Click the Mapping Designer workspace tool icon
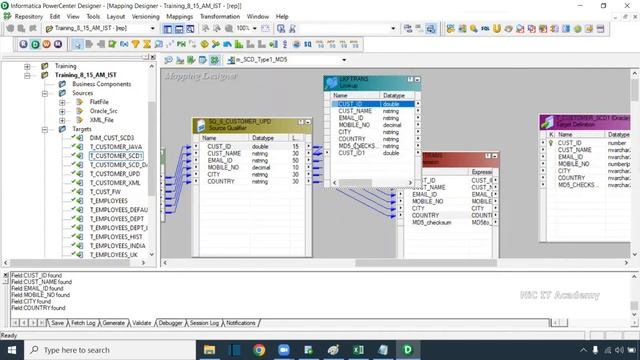Image resolution: width=640 pixels, height=360 pixels. [214, 60]
